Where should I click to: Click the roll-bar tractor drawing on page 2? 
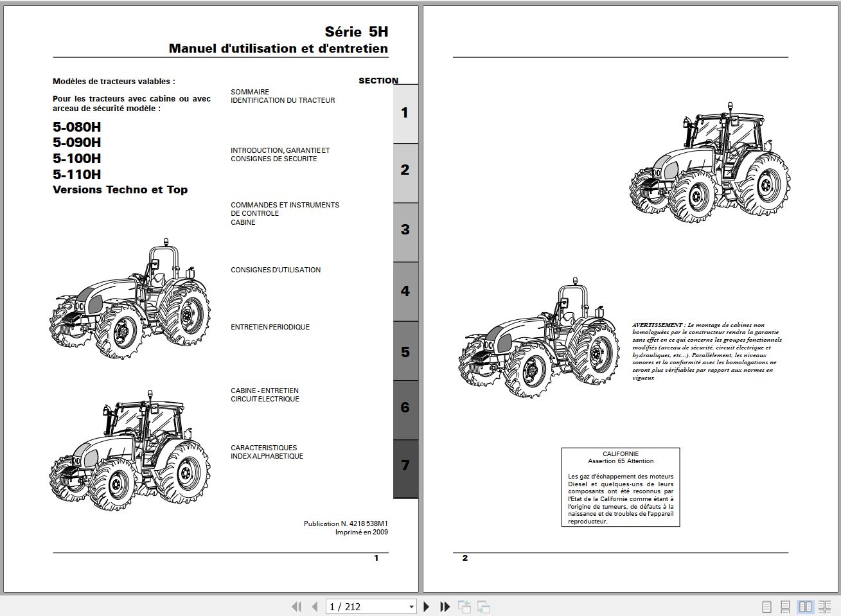[x=540, y=338]
